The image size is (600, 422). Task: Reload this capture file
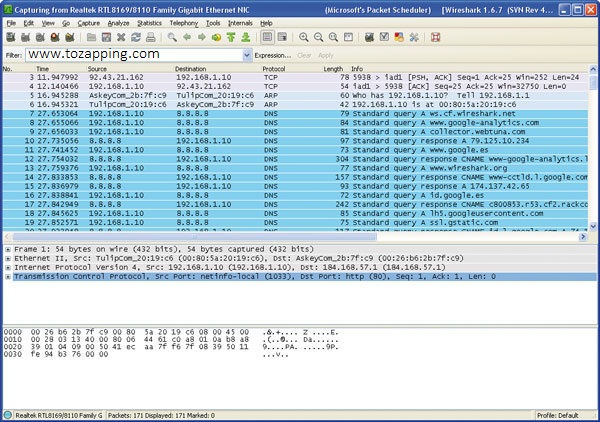136,37
